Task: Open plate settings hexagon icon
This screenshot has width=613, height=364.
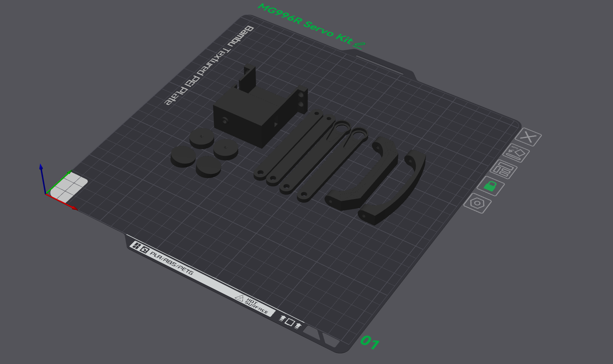Action: tap(478, 203)
